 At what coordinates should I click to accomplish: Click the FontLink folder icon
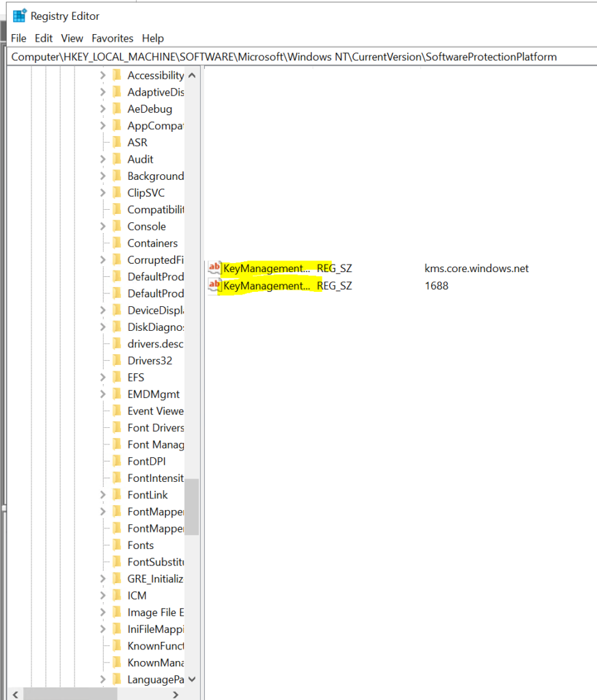click(117, 495)
